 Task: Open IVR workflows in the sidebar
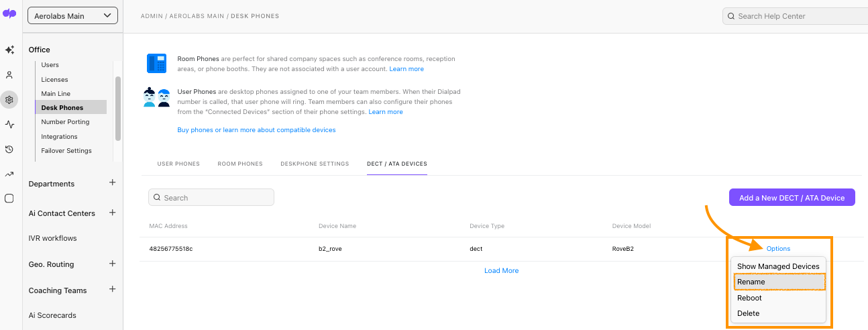53,238
